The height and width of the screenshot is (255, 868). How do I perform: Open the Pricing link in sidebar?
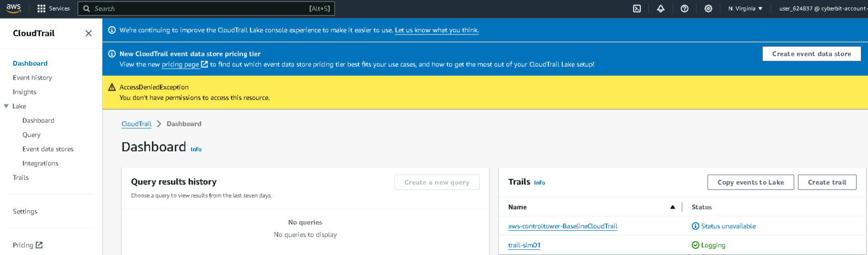click(23, 245)
